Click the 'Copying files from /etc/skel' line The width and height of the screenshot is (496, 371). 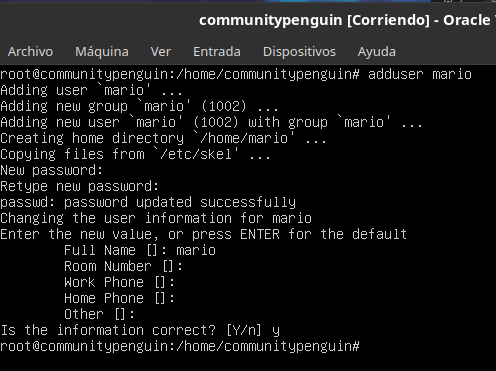[135, 154]
